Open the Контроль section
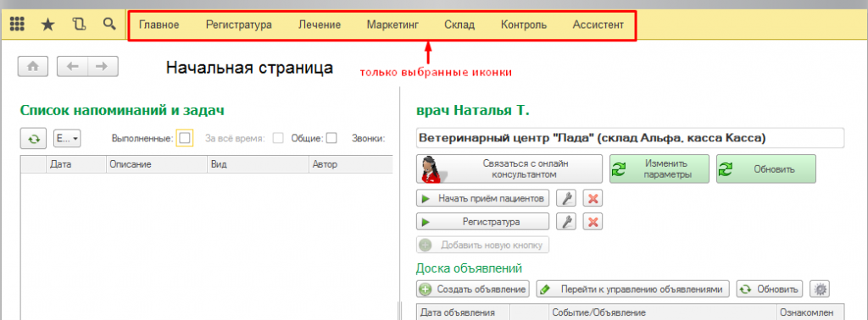The height and width of the screenshot is (320, 868). tap(524, 25)
